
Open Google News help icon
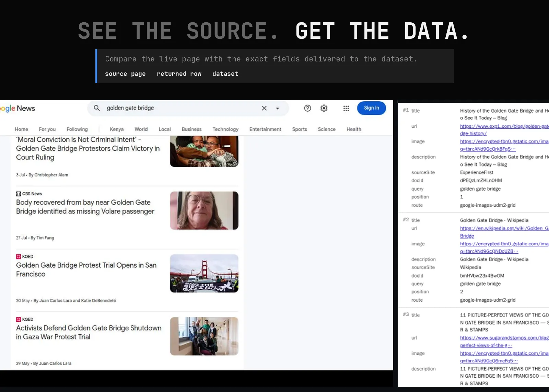tap(307, 108)
